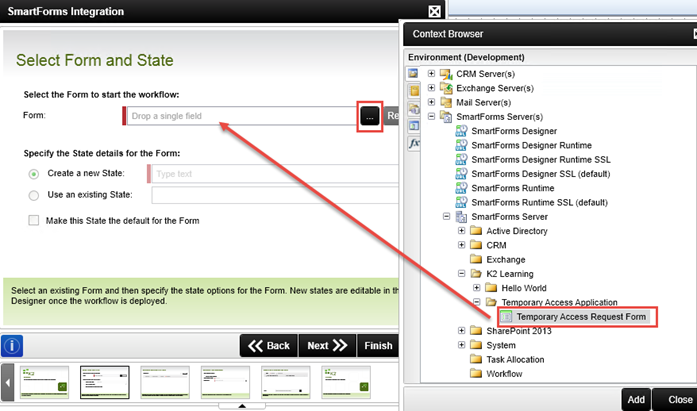Select 'Create a new State' radio button
This screenshot has height=411, width=697.
[x=34, y=174]
